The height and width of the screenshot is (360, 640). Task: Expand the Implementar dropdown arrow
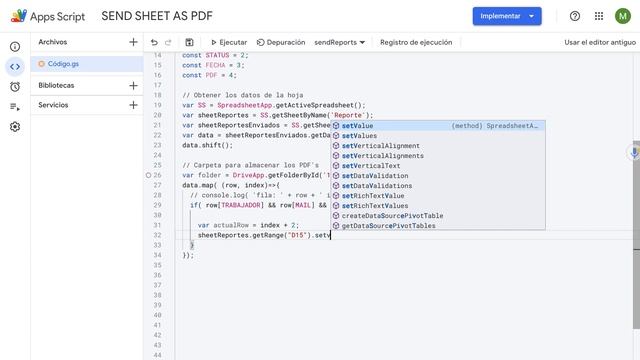[532, 16]
